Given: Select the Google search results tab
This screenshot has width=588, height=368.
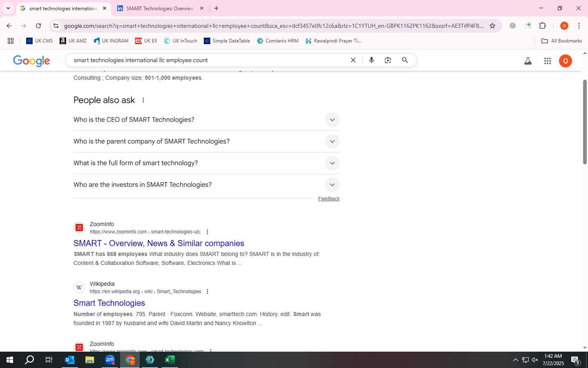Looking at the screenshot, I should [63, 8].
